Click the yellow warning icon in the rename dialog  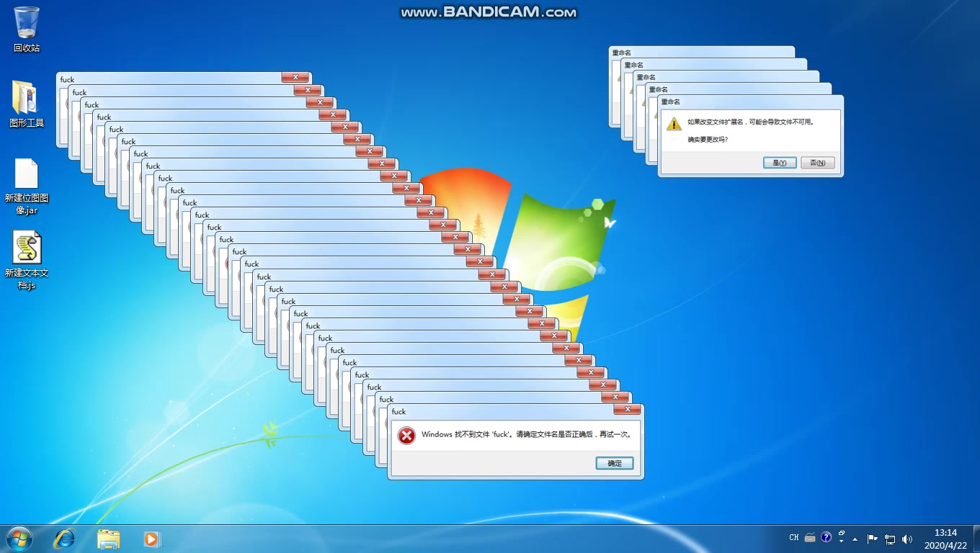coord(674,124)
